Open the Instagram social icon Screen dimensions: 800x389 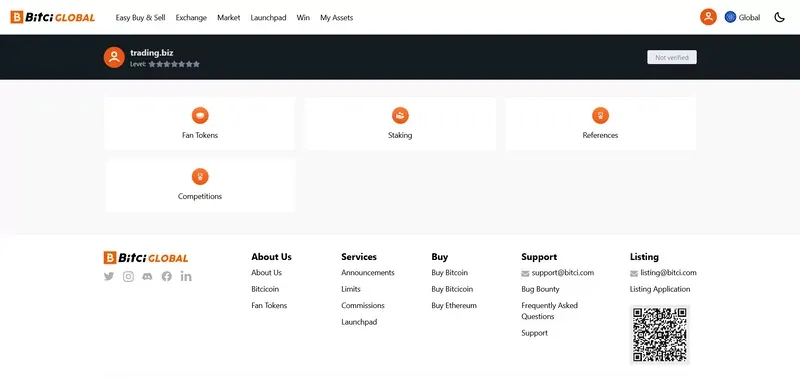128,276
